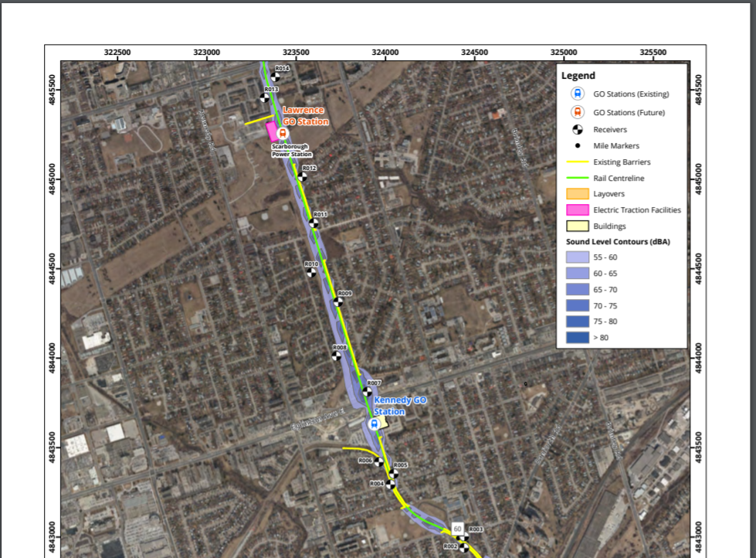Click the GO Stations (Existing) legend icon
This screenshot has height=558, width=756.
pos(577,94)
